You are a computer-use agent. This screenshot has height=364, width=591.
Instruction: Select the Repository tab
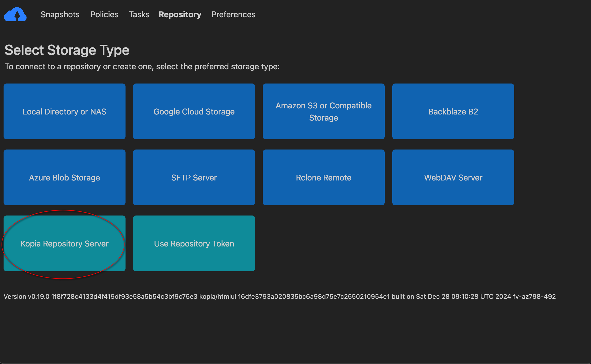[180, 14]
